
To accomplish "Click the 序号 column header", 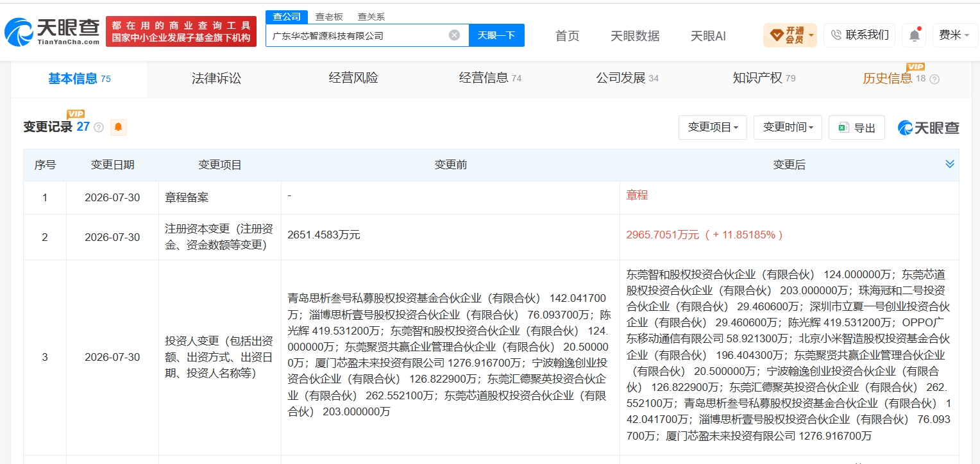I will click(x=45, y=165).
